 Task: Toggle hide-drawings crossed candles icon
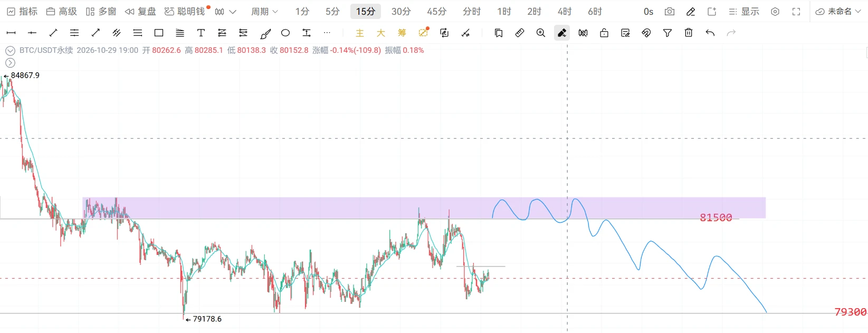coord(583,33)
